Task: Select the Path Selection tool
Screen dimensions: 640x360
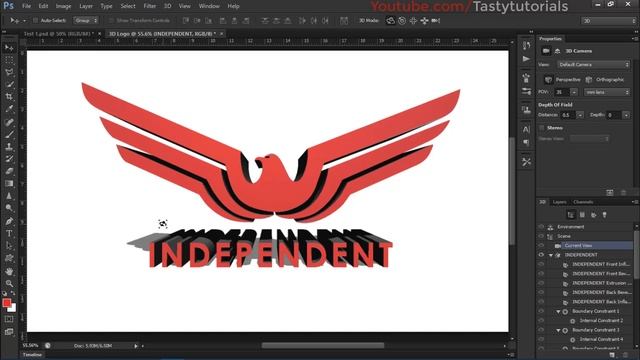Action: (x=9, y=246)
